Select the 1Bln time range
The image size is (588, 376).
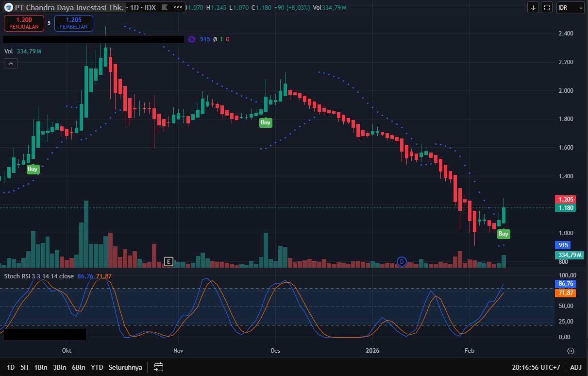point(41,367)
